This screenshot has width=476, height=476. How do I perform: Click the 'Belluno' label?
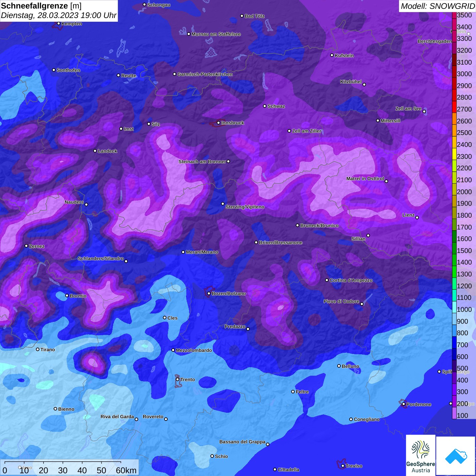point(351,366)
